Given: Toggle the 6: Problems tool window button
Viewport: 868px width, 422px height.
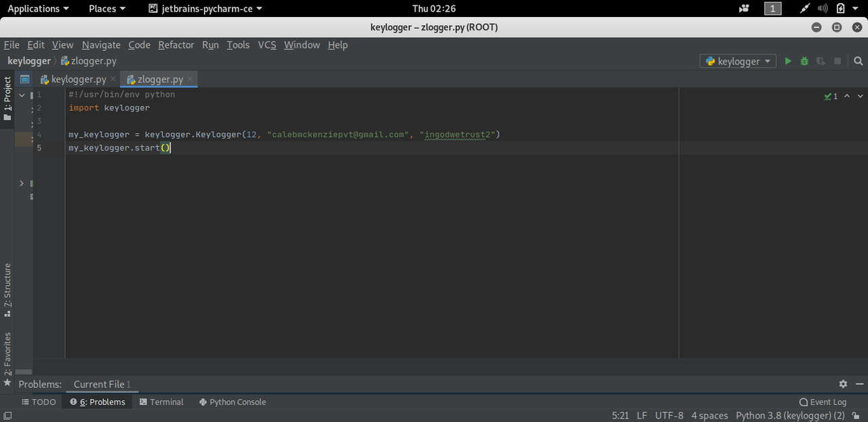Looking at the screenshot, I should pos(98,402).
